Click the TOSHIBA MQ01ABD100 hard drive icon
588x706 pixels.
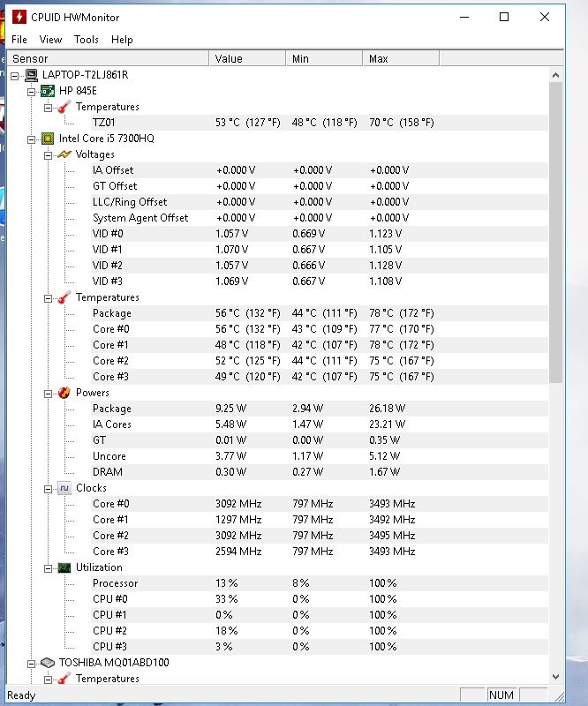[x=48, y=663]
